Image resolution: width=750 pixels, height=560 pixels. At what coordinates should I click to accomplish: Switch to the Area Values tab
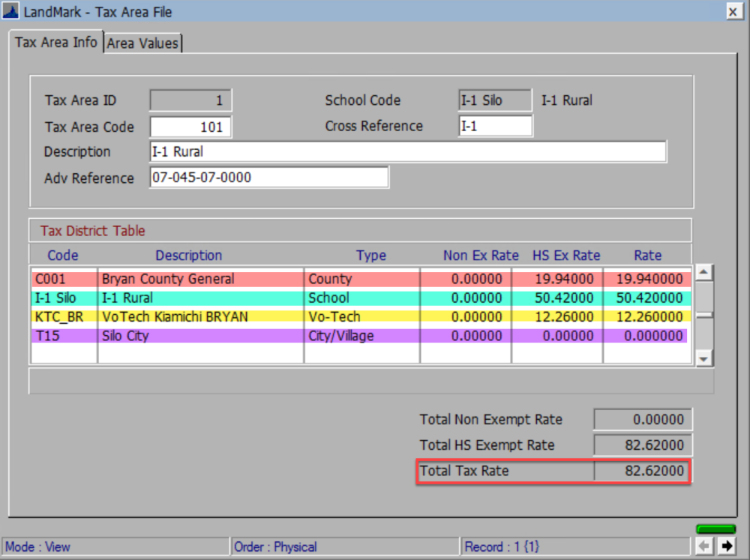click(x=142, y=43)
